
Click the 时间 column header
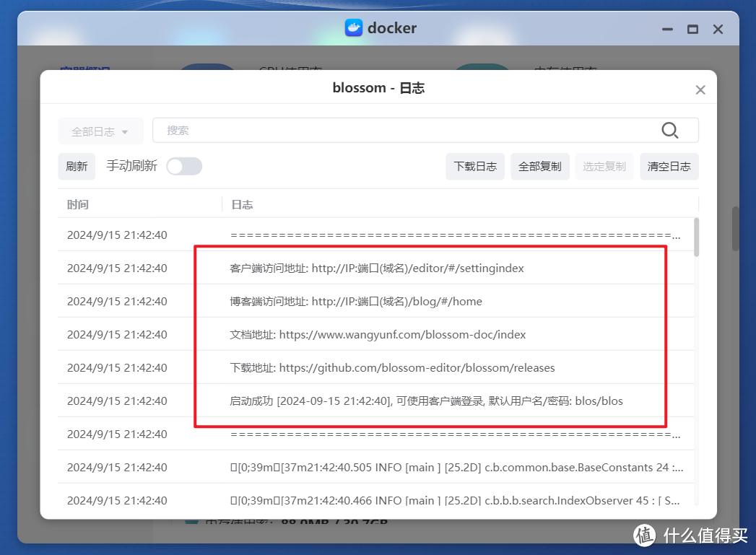coord(78,204)
